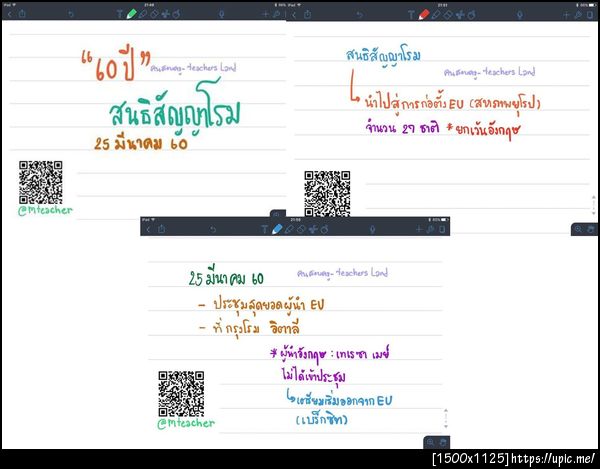600x469 pixels.
Task: Tap @mteacher label in green-pen note
Action: 45,210
